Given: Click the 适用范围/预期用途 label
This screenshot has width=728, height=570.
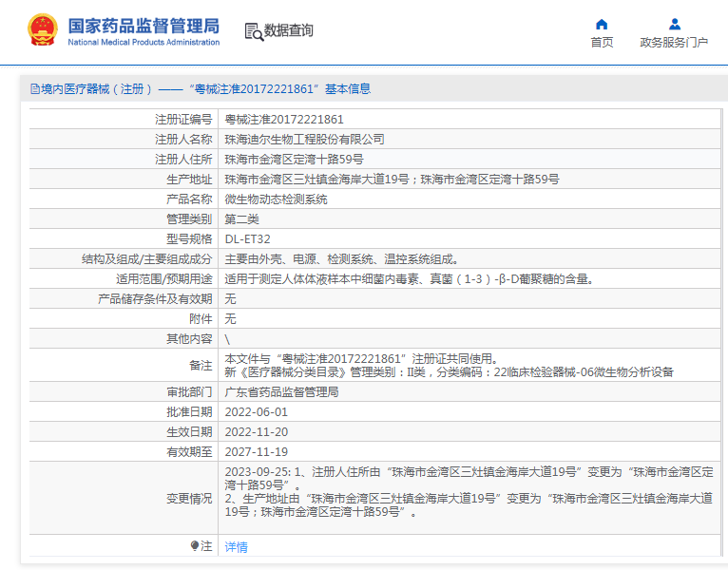Looking at the screenshot, I should tap(163, 279).
